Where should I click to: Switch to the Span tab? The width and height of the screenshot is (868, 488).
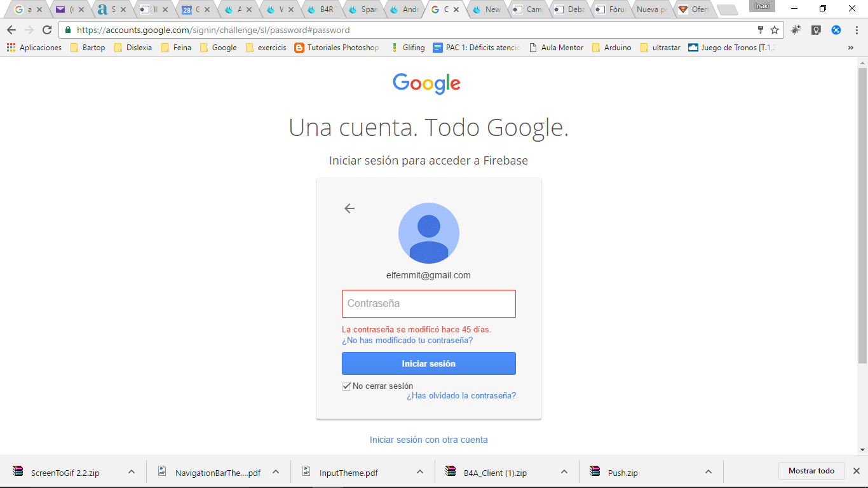[365, 10]
